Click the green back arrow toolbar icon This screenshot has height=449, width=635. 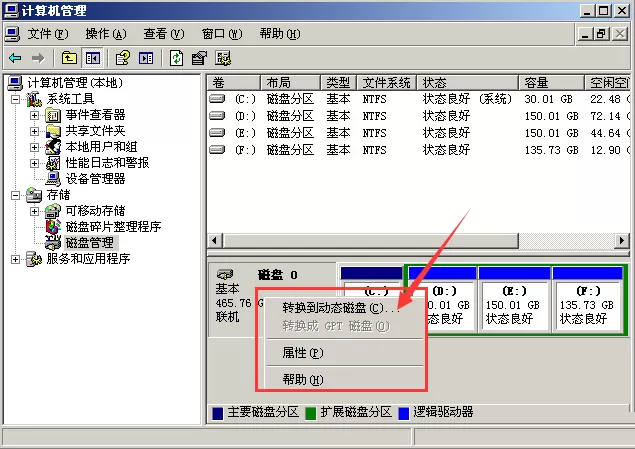(15, 58)
